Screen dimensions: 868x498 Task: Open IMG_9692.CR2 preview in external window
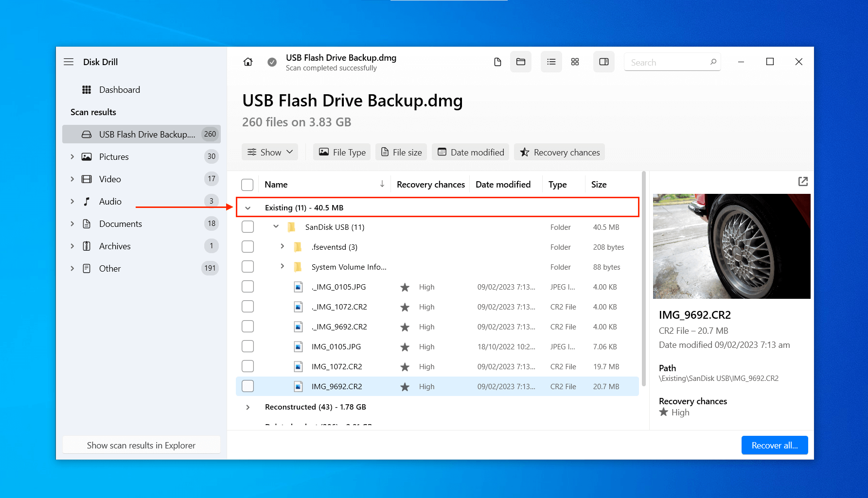coord(803,181)
